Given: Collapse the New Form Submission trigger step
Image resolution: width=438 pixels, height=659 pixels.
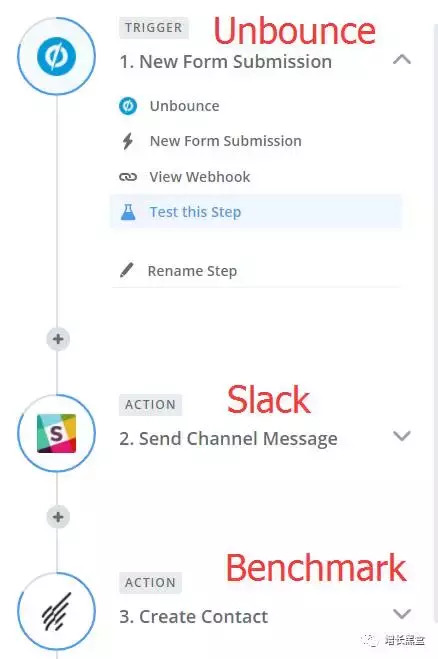Looking at the screenshot, I should pyautogui.click(x=402, y=59).
